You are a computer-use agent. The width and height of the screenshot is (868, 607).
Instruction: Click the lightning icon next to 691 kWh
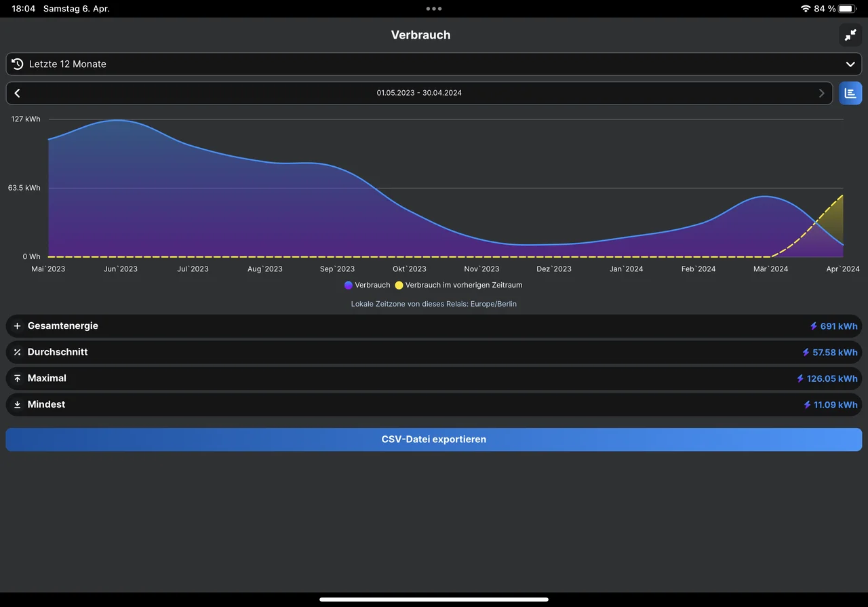click(814, 326)
